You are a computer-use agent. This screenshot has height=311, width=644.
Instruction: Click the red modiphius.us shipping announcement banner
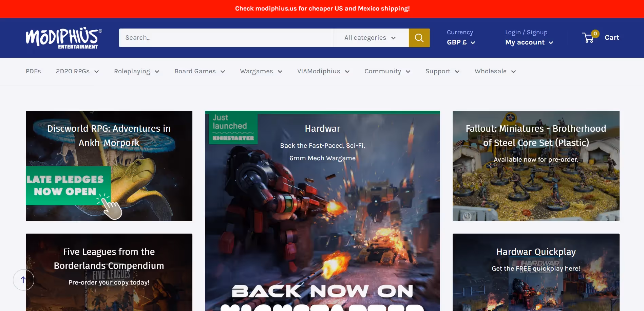pos(322,9)
